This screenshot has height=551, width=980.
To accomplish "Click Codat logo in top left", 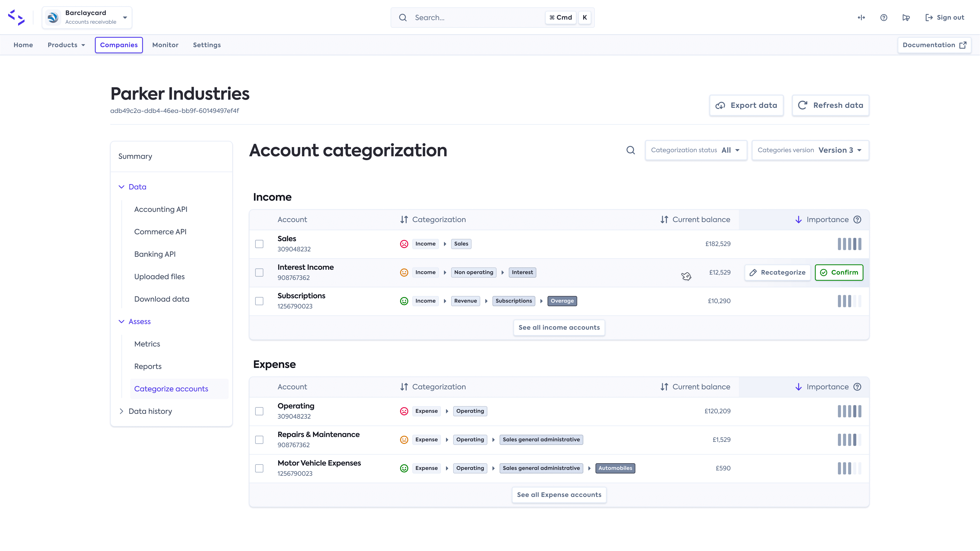I will click(x=16, y=18).
